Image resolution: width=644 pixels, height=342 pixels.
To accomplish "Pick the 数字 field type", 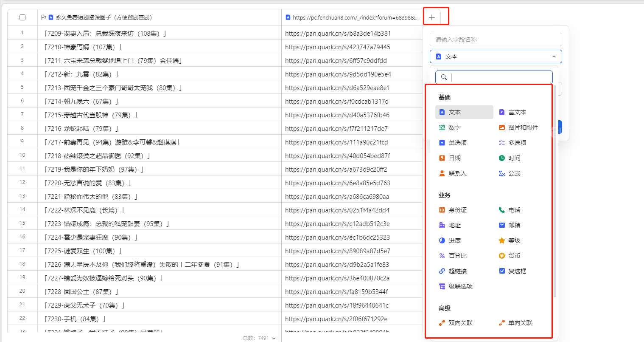I will tap(450, 127).
